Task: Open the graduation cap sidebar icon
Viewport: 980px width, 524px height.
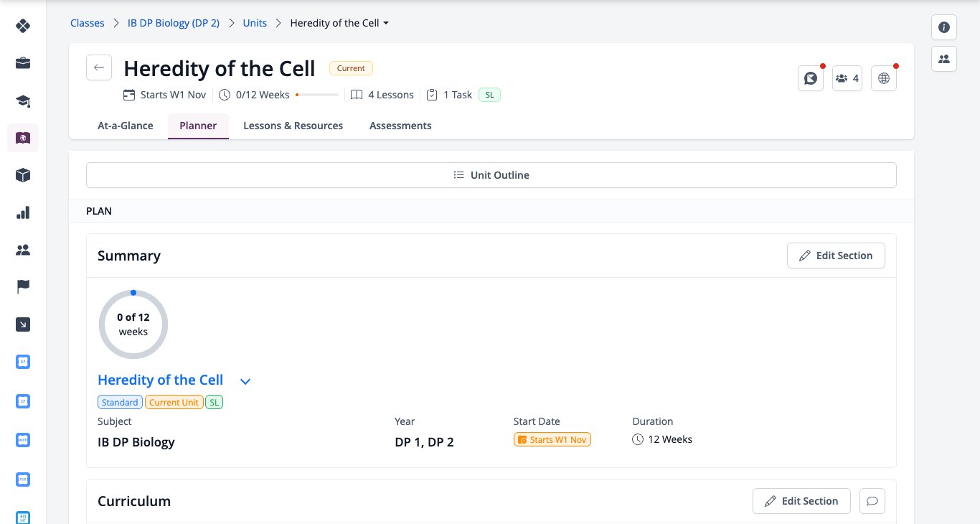Action: click(x=23, y=100)
